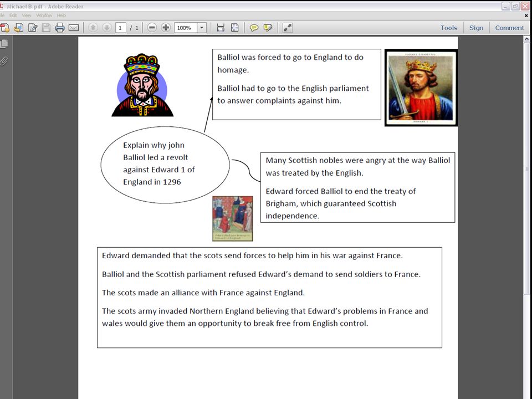Click the fit one full page icon
The height and width of the screenshot is (399, 532).
(235, 28)
